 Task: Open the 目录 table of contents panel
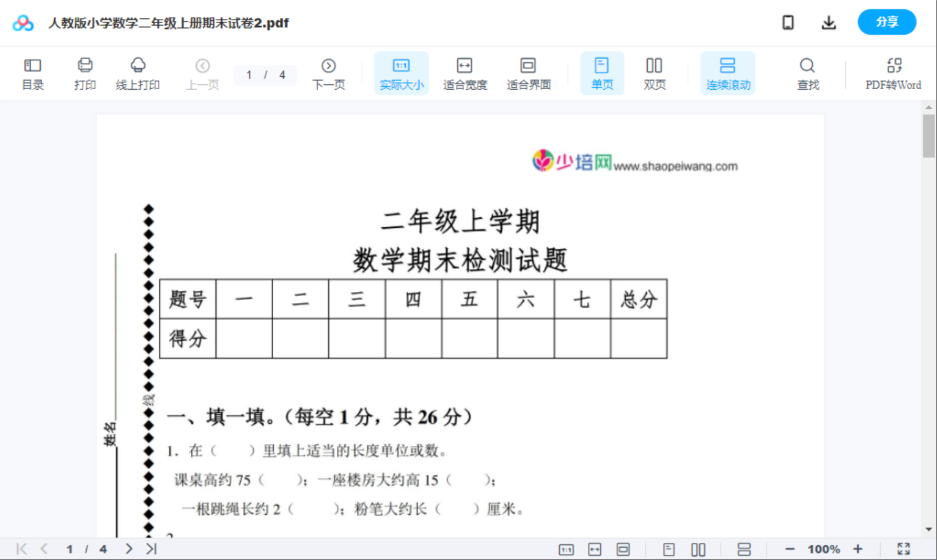pyautogui.click(x=32, y=73)
